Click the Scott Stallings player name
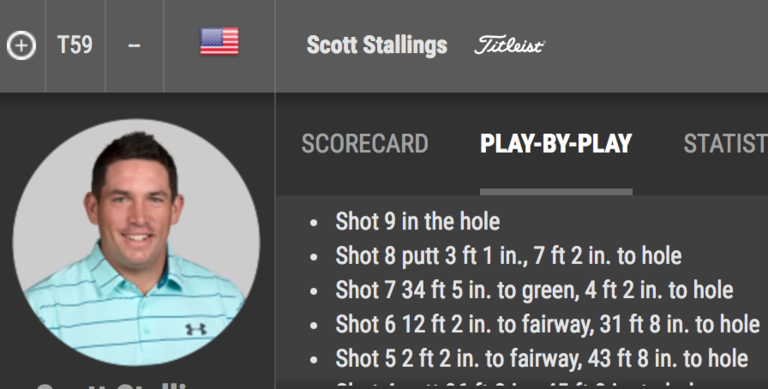The width and height of the screenshot is (768, 389). [377, 46]
